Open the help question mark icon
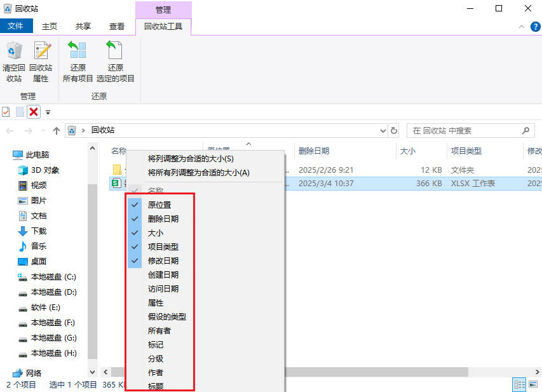This screenshot has height=392, width=542. click(x=535, y=27)
